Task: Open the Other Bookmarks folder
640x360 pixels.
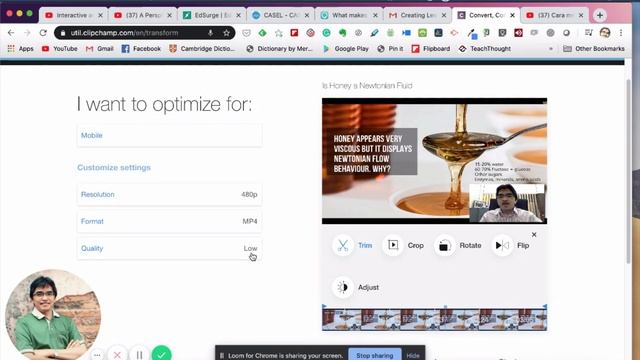Action: click(594, 49)
